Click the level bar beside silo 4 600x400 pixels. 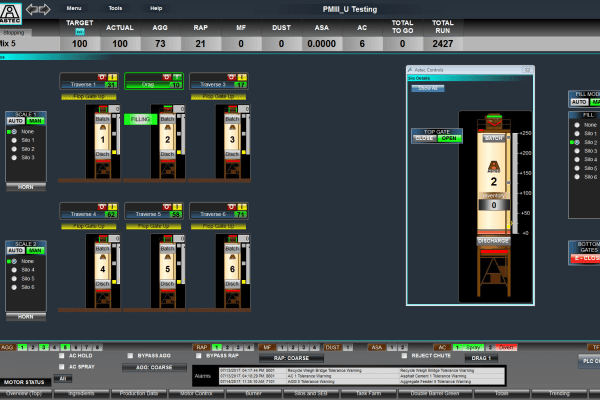click(118, 262)
